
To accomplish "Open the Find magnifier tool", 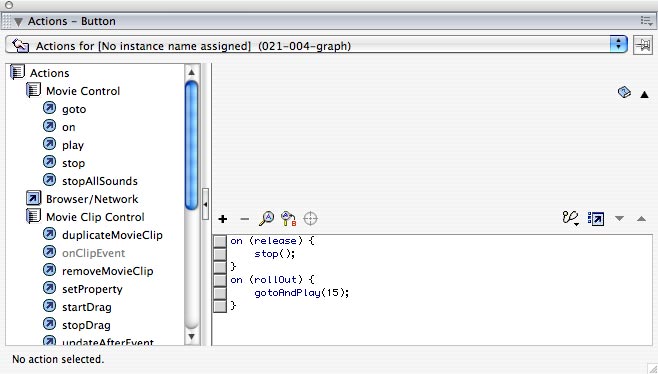I will coord(266,218).
